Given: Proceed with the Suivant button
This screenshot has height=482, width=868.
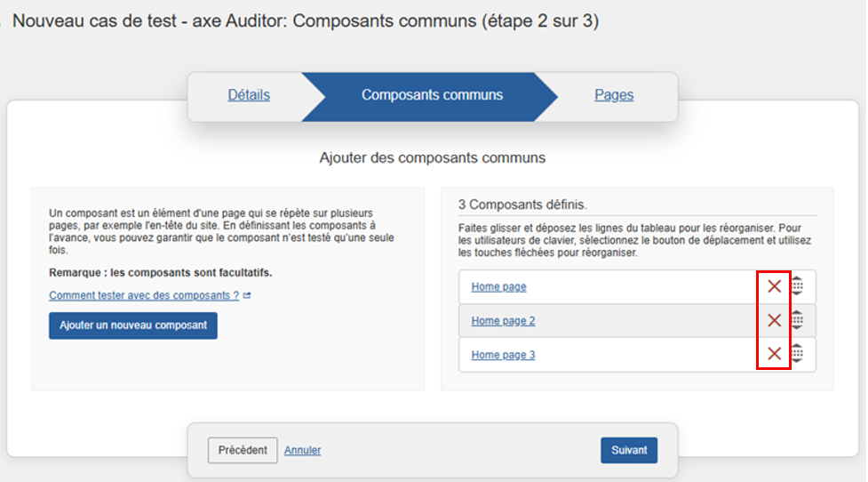Looking at the screenshot, I should (x=629, y=450).
